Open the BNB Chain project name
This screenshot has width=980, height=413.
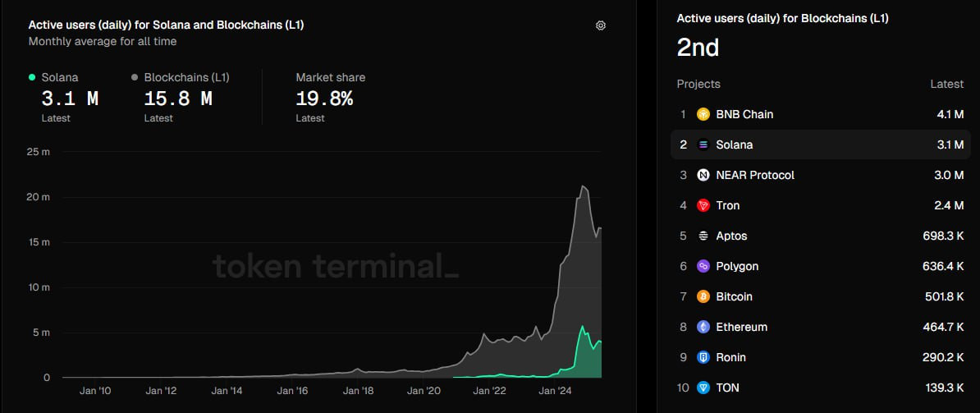click(744, 114)
